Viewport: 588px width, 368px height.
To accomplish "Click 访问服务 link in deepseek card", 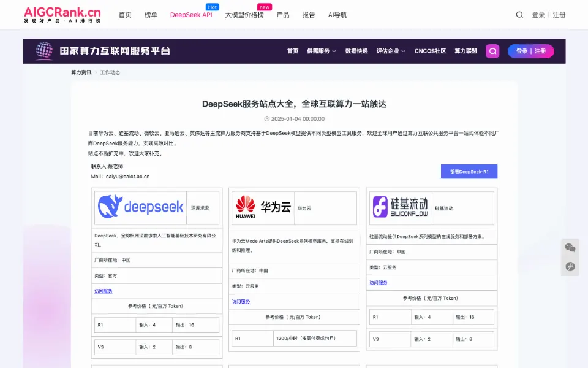I will coord(103,291).
